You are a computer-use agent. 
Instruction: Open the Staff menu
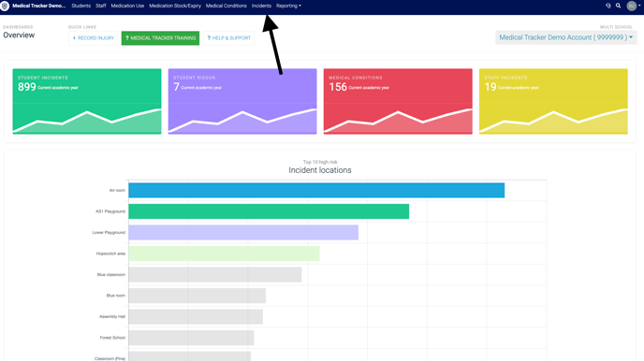tap(101, 6)
